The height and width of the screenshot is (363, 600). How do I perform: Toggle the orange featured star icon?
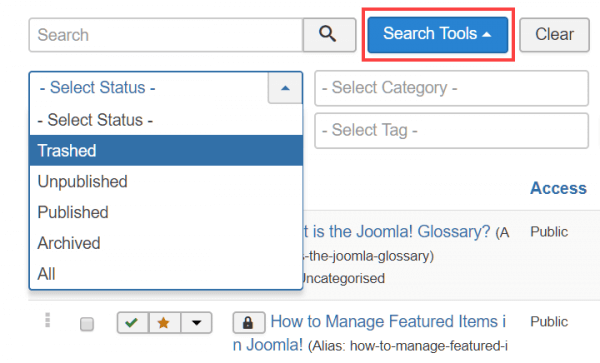[x=164, y=323]
